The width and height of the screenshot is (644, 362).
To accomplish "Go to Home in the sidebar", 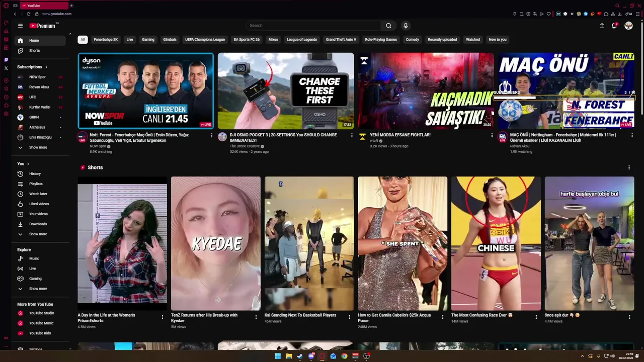I will tap(39, 41).
